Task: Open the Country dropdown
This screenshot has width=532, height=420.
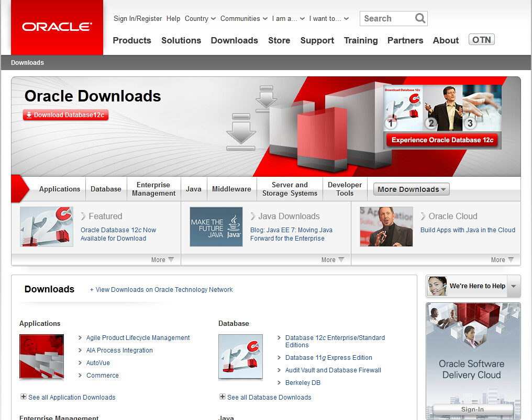Action: 200,19
